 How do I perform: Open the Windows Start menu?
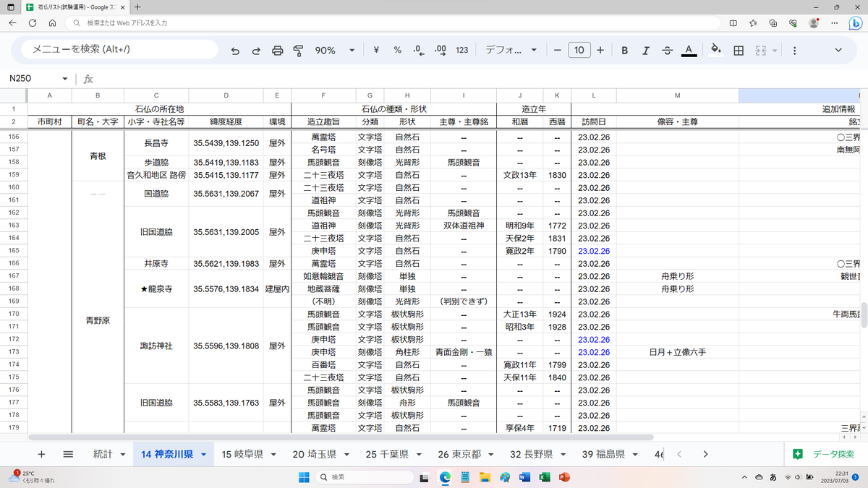tap(305, 476)
